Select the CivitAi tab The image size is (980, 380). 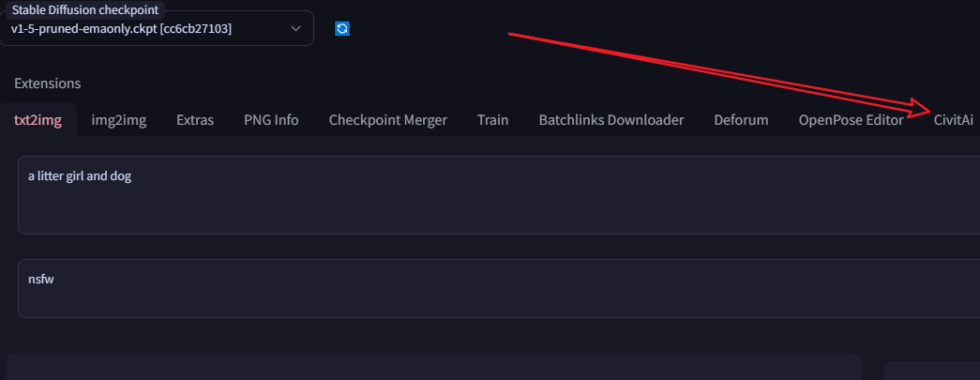coord(953,120)
